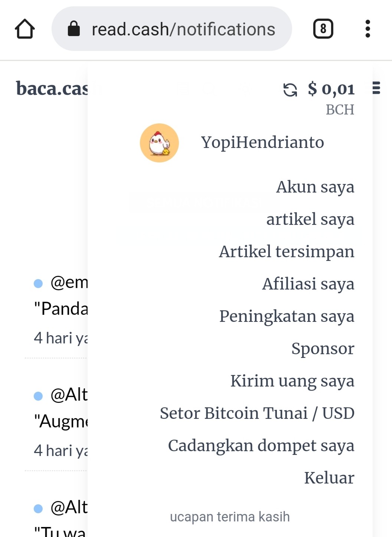
Task: Tap the chicken profile avatar
Action: click(x=159, y=143)
